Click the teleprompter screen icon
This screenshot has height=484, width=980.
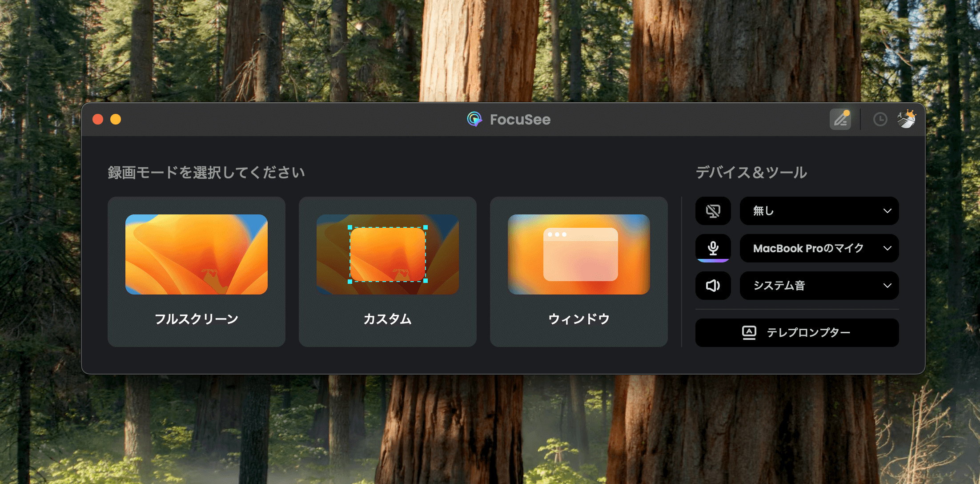tap(749, 333)
